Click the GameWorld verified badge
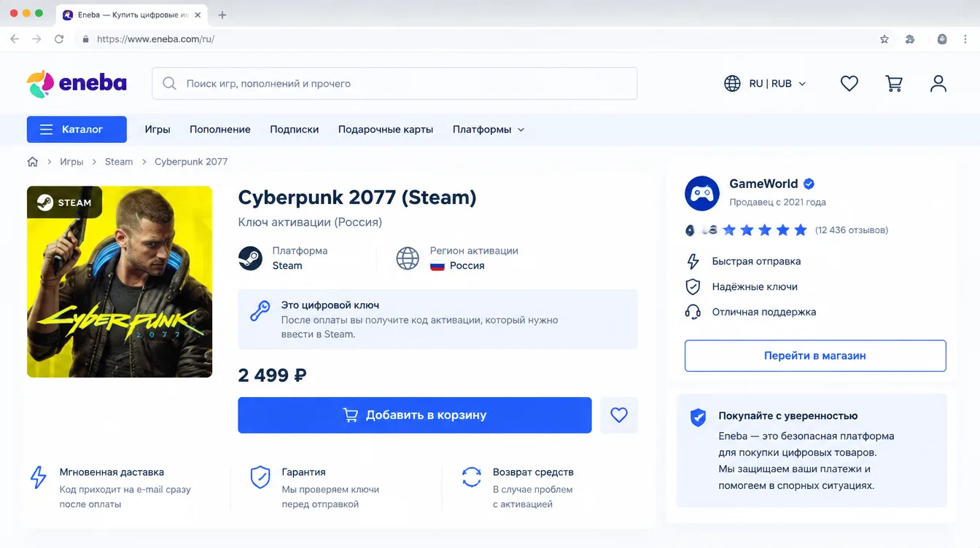 point(809,184)
